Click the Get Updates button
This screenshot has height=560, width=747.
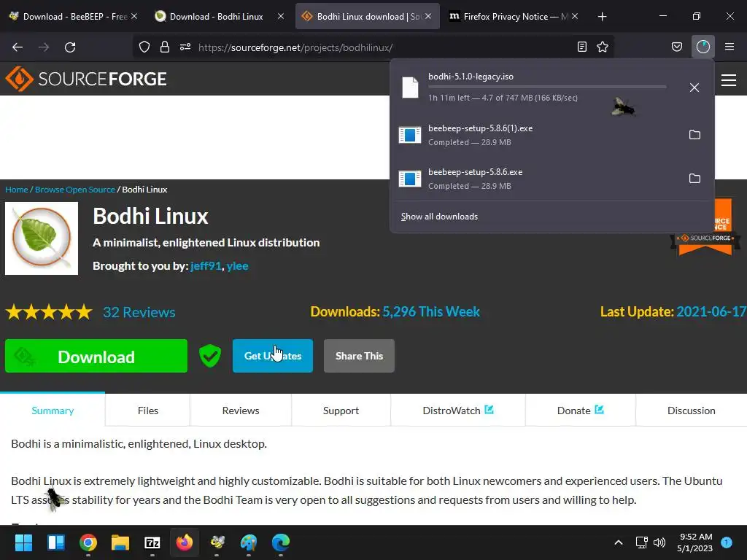click(x=273, y=356)
